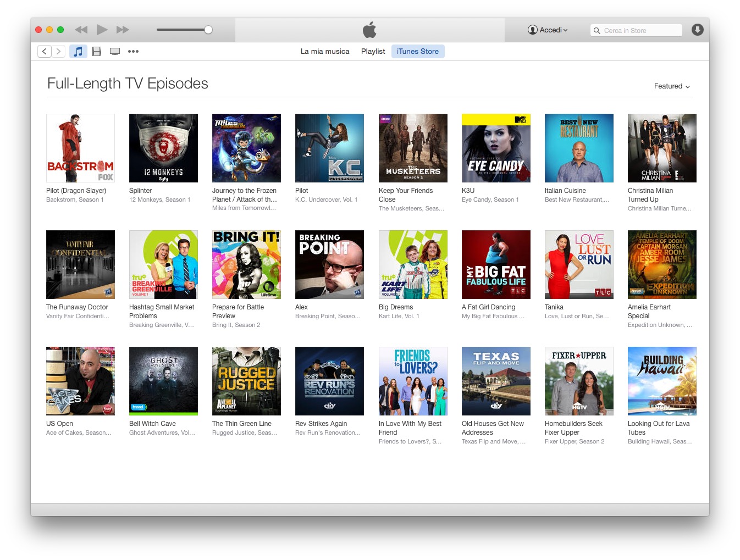
Task: Open the downloads arrow icon
Action: click(697, 30)
